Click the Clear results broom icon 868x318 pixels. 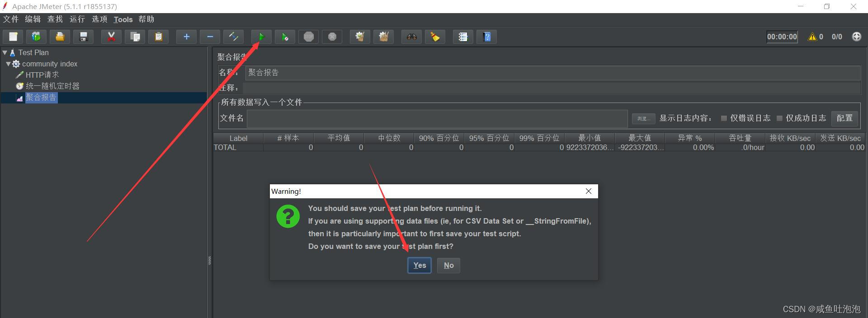tap(360, 37)
